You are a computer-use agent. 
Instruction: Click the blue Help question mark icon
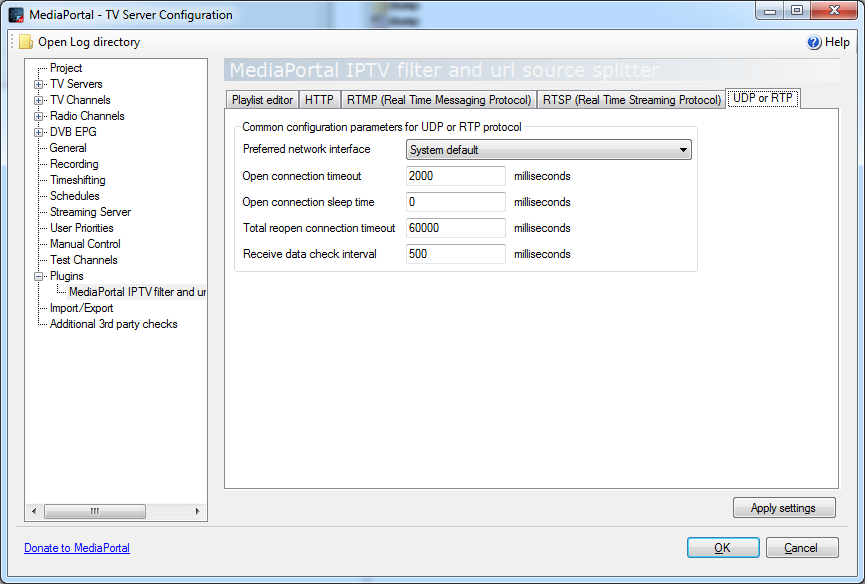tap(814, 42)
